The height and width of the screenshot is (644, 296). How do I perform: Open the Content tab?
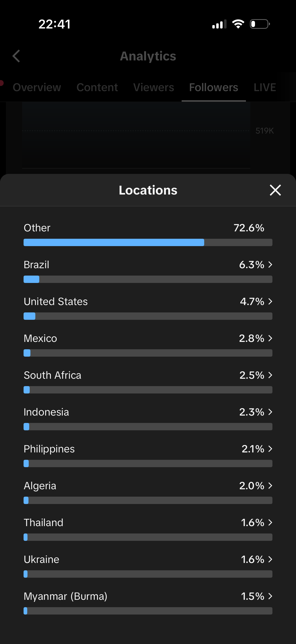click(97, 87)
